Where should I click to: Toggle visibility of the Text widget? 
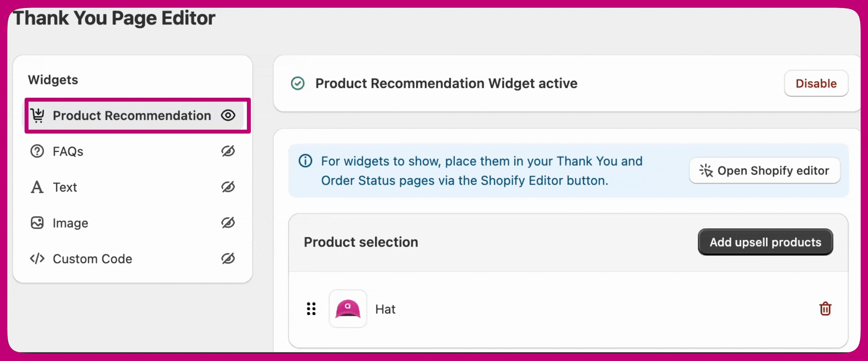point(228,187)
